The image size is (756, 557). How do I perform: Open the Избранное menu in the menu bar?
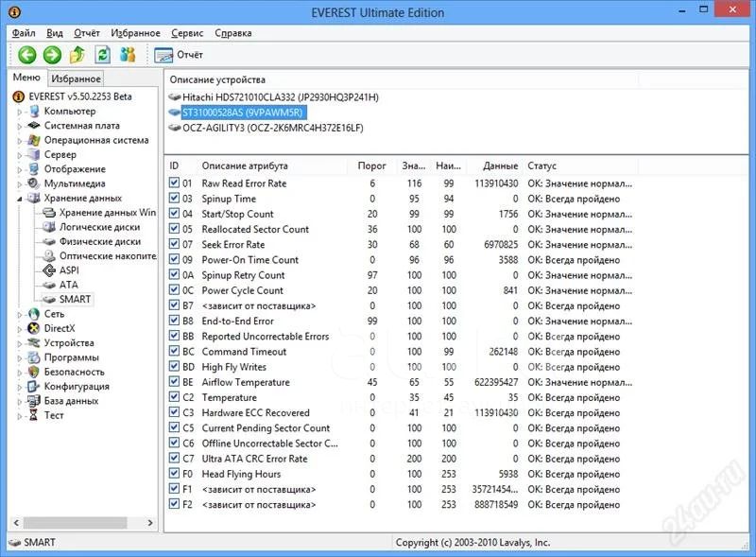[135, 33]
